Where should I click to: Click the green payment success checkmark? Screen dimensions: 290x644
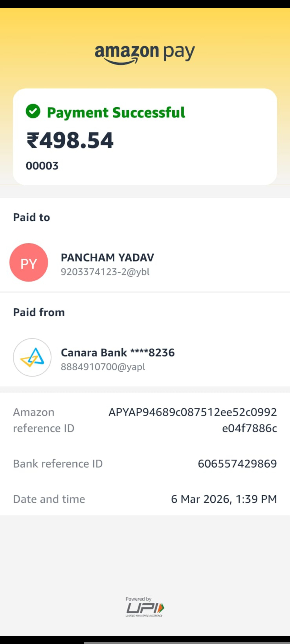[x=33, y=111]
